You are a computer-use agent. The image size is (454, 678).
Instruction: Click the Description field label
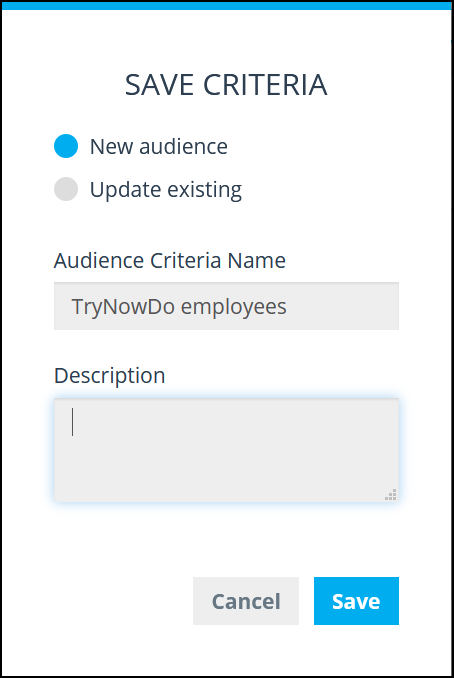(109, 375)
